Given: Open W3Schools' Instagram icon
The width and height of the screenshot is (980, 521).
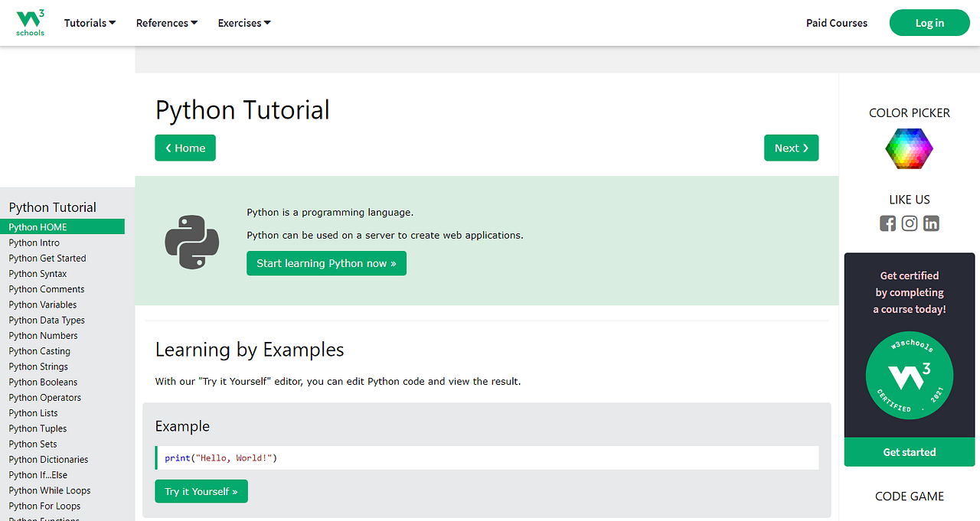Looking at the screenshot, I should pyautogui.click(x=909, y=223).
